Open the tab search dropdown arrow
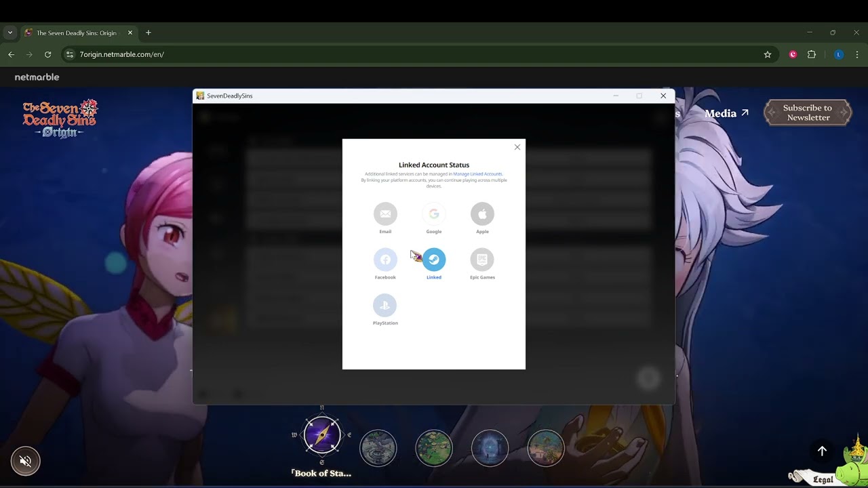The image size is (868, 488). coord(9,33)
